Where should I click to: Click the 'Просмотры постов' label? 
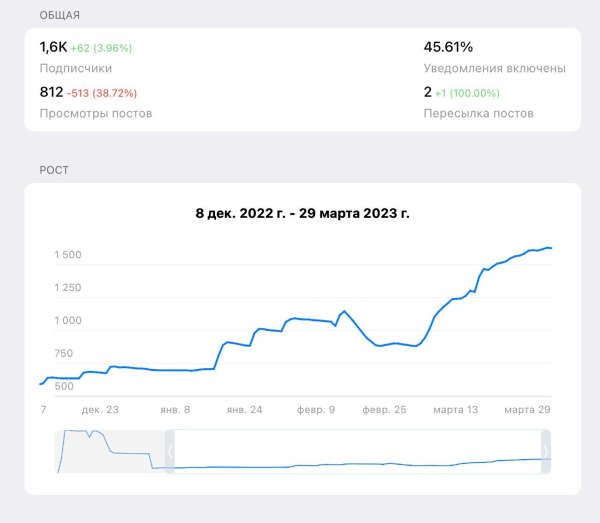click(96, 113)
